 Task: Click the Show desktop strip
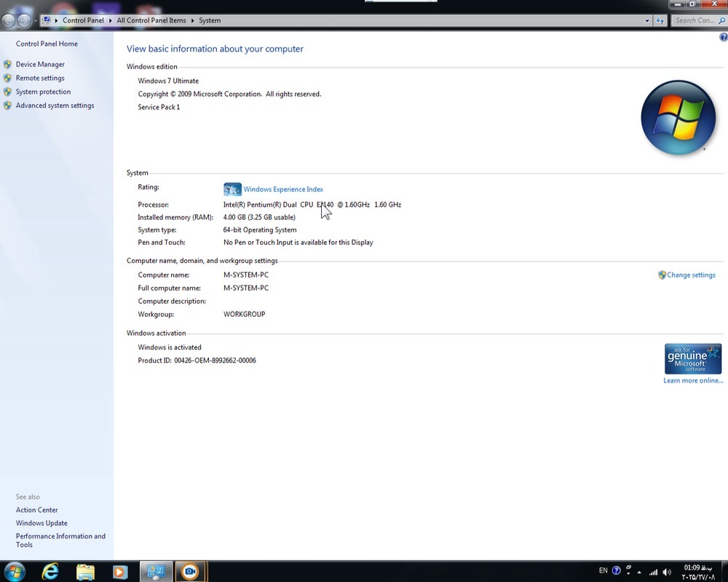(x=725, y=571)
